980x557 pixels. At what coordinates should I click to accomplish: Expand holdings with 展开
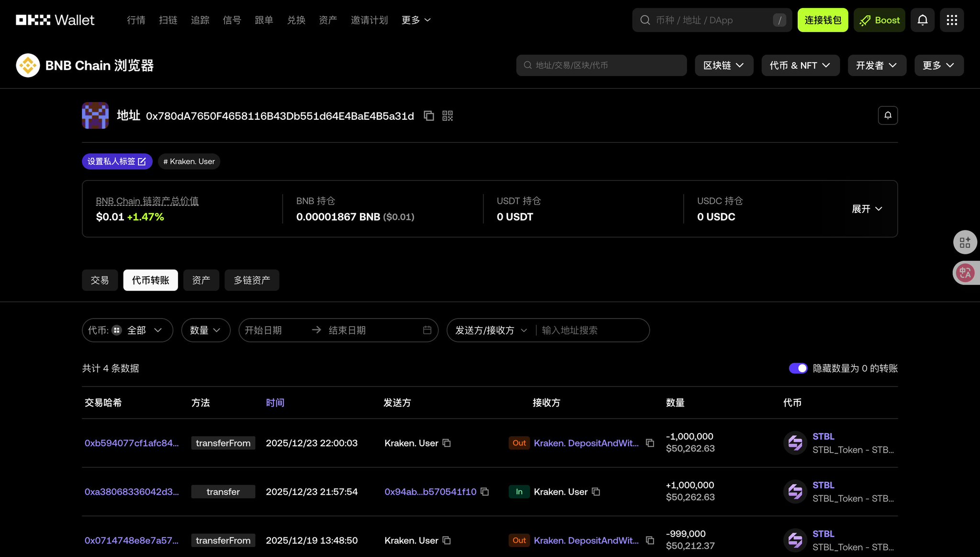coord(867,209)
